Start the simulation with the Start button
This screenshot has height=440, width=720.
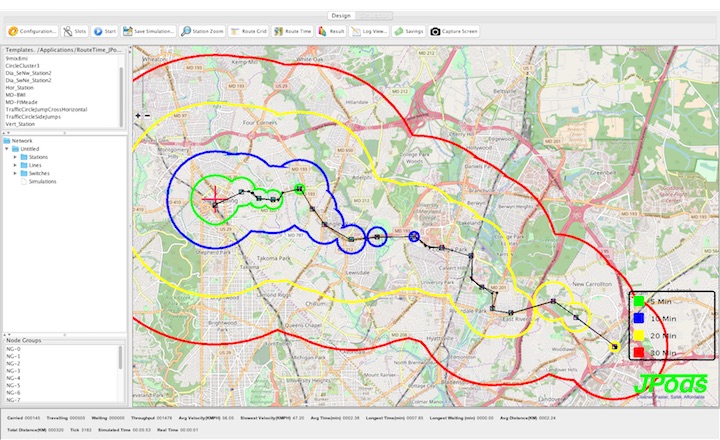coord(106,31)
